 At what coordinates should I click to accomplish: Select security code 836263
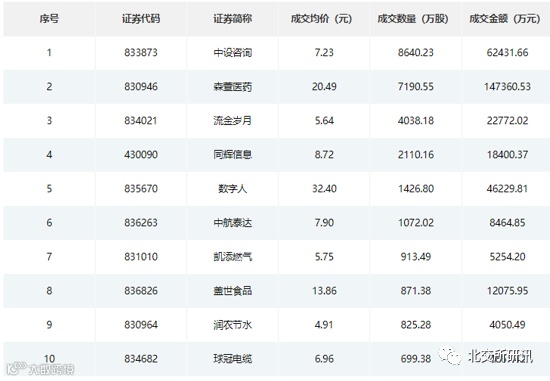141,223
